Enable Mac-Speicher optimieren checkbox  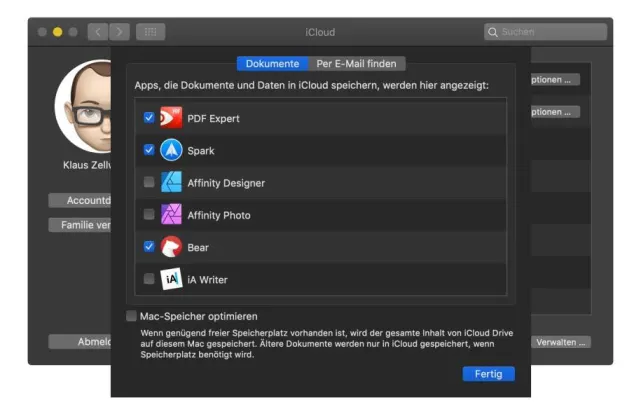[132, 316]
